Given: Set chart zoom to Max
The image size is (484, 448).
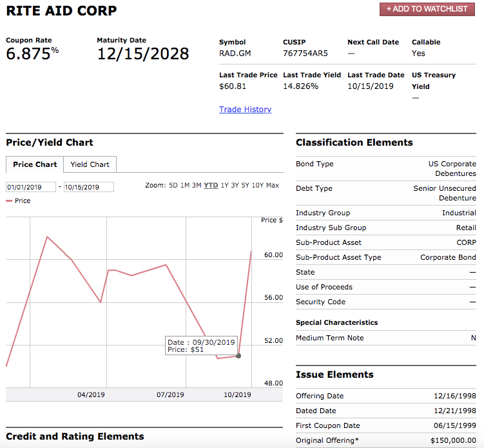Looking at the screenshot, I should (273, 185).
